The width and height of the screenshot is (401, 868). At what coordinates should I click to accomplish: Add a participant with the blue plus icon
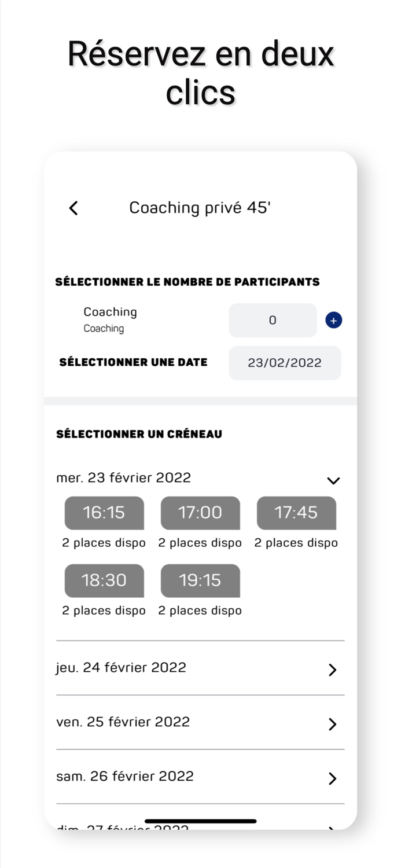pyautogui.click(x=333, y=320)
